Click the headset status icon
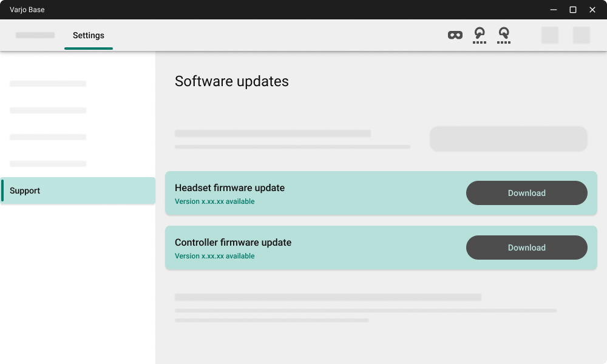Image resolution: width=607 pixels, height=364 pixels. pos(455,35)
